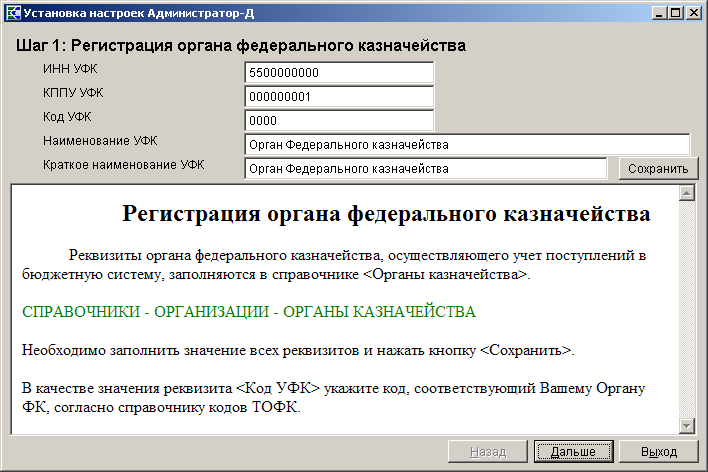Click the Наименование УФК text field
The width and height of the screenshot is (708, 472).
pyautogui.click(x=467, y=145)
